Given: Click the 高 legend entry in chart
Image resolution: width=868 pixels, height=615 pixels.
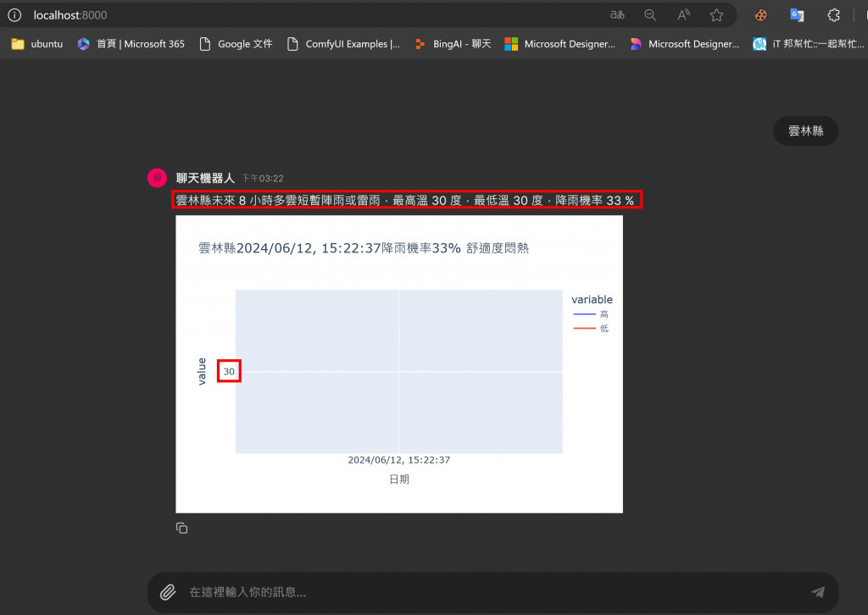Looking at the screenshot, I should (591, 314).
